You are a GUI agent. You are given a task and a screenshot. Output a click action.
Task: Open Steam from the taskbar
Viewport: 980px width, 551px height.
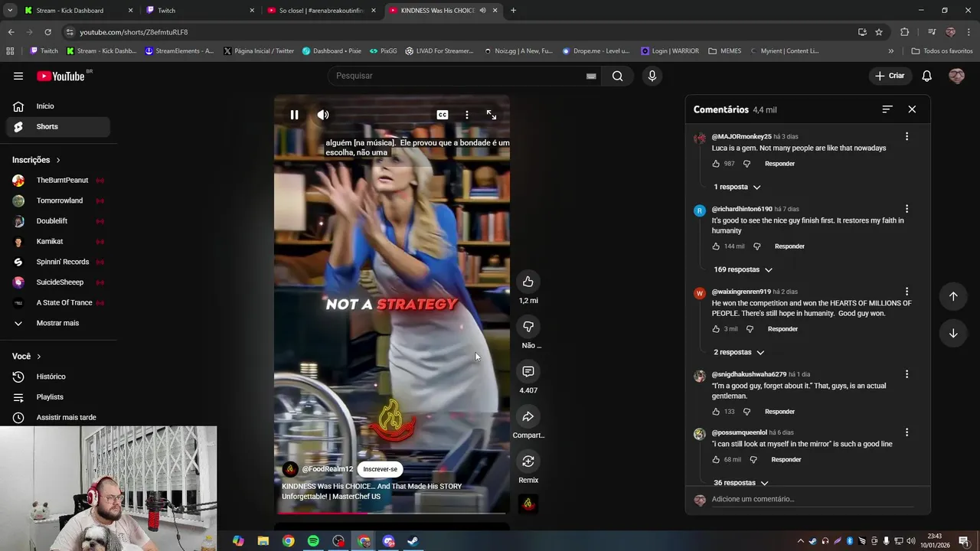coord(412,541)
